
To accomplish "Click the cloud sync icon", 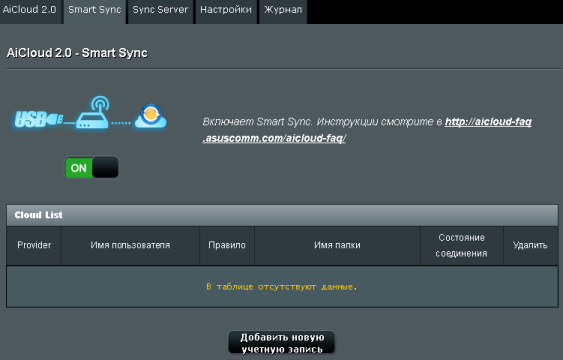I will tap(151, 117).
